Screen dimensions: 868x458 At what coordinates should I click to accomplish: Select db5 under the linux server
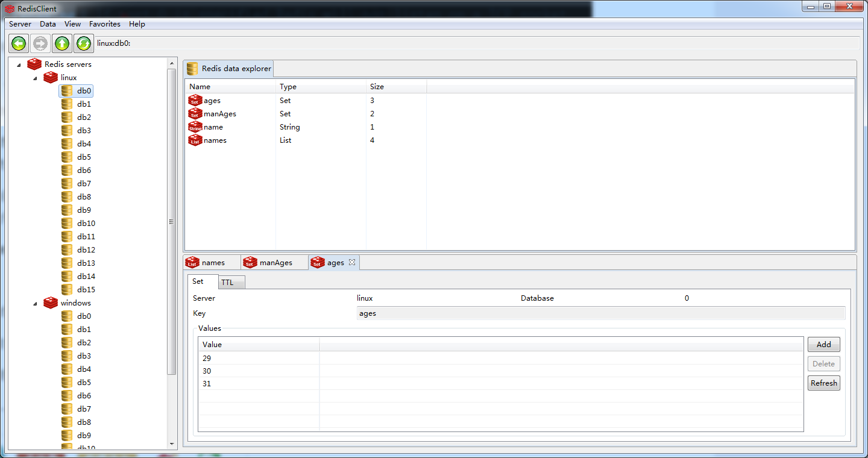(84, 157)
